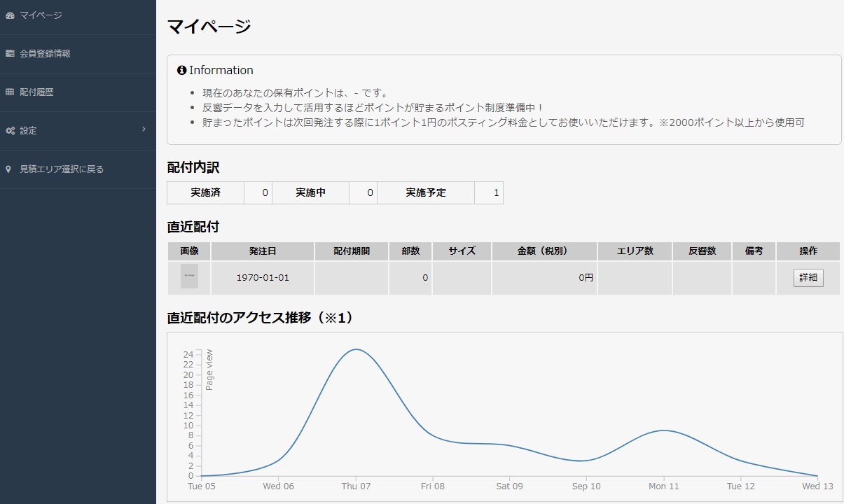Viewport: 844px width, 504px height.
Task: Click the 金額（税別） column header
Action: coord(544,251)
